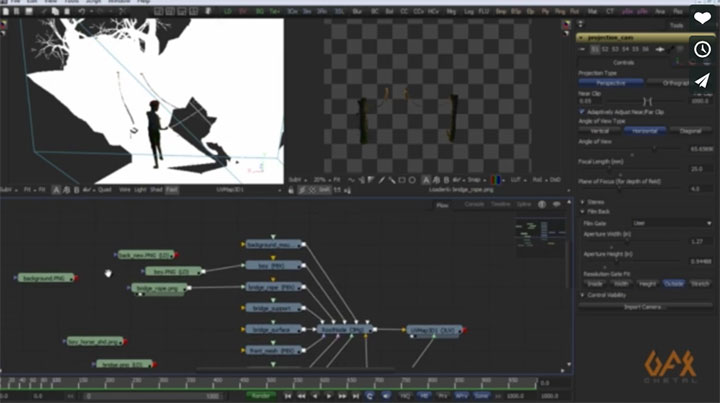Add a Blur tool from the toolbar
This screenshot has height=403, width=720.
click(x=357, y=11)
